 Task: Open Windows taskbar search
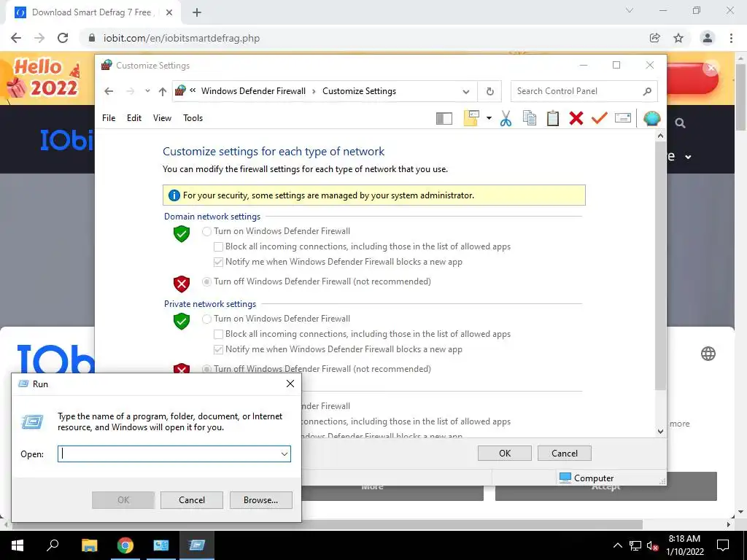tap(53, 545)
